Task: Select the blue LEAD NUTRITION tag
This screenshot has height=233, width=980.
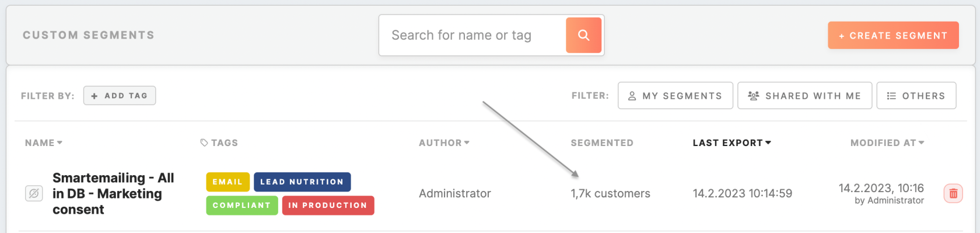Action: coord(302,182)
